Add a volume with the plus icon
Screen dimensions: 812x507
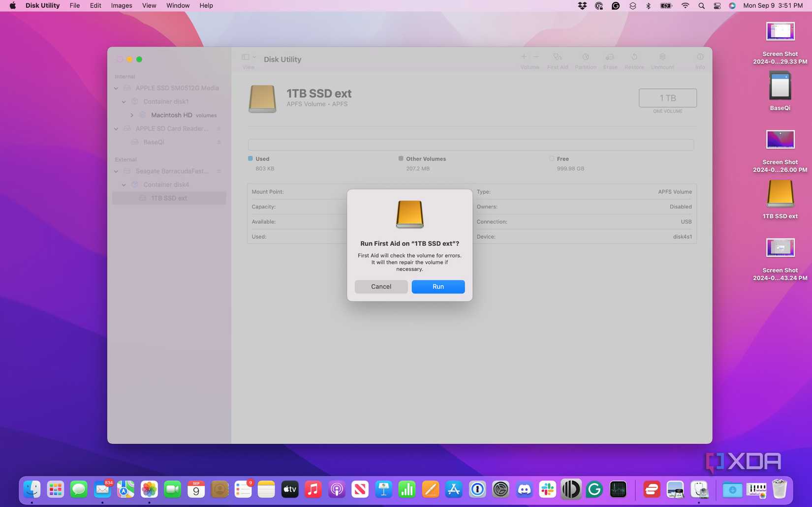pyautogui.click(x=524, y=57)
